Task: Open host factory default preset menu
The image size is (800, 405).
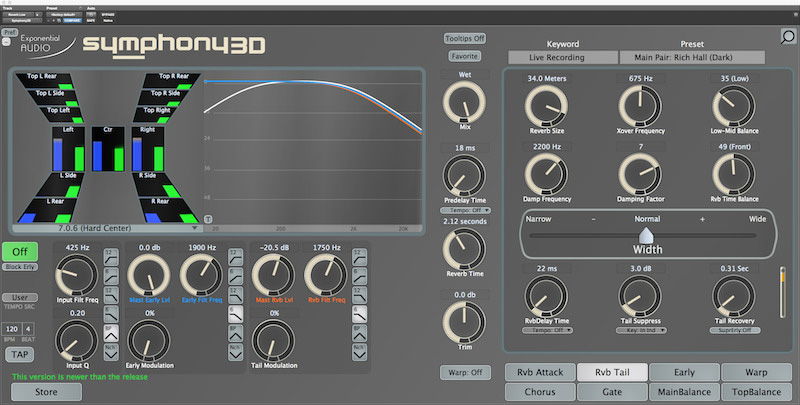Action: coord(63,15)
